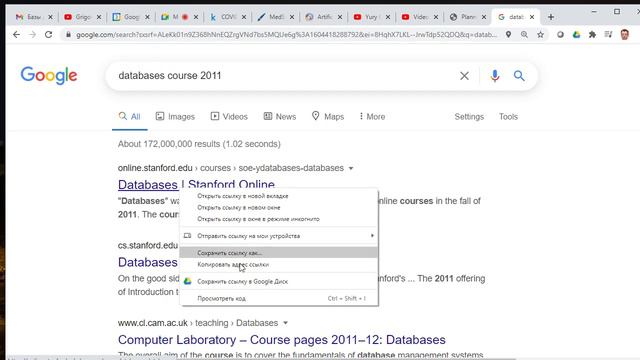Switch to Videos results
The height and width of the screenshot is (360, 640).
point(229,117)
